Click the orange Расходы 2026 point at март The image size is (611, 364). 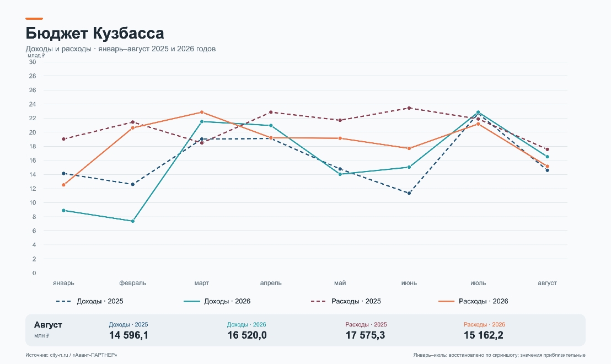click(x=202, y=113)
